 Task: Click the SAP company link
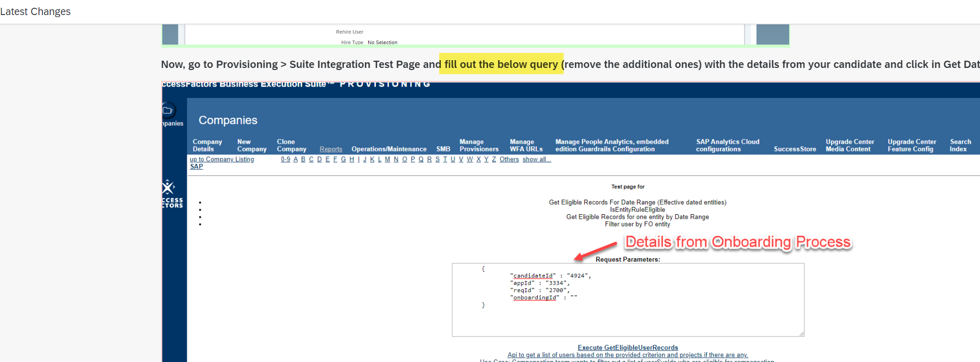197,166
